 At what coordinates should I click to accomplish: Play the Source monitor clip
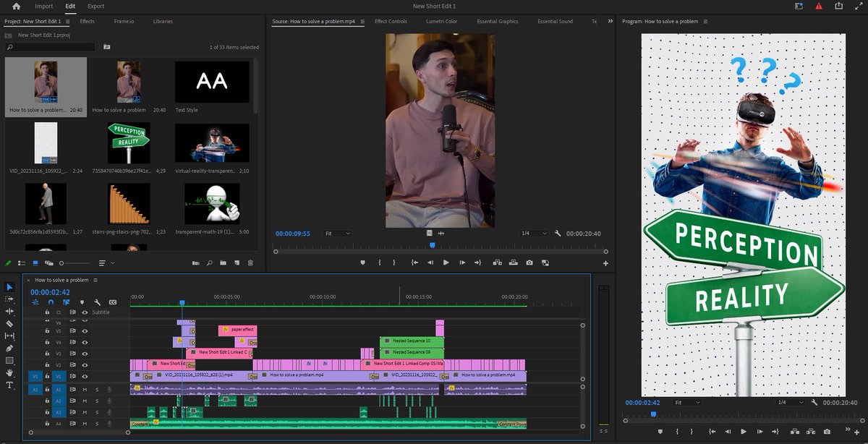(446, 262)
